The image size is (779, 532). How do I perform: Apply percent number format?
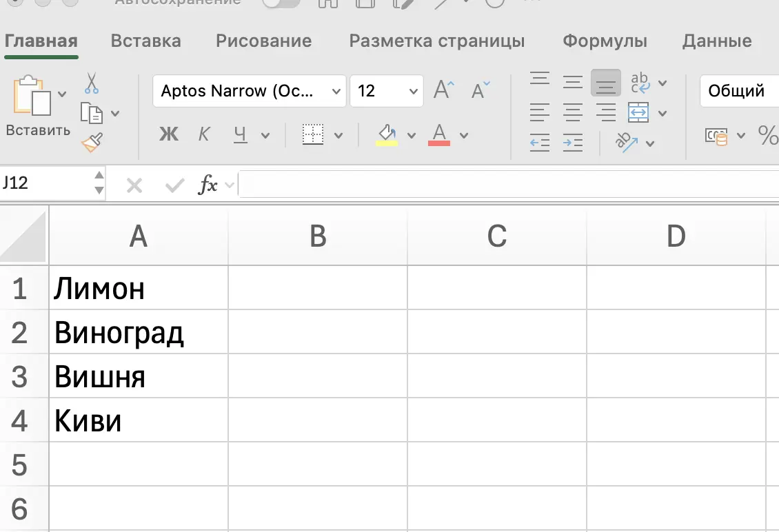click(768, 135)
